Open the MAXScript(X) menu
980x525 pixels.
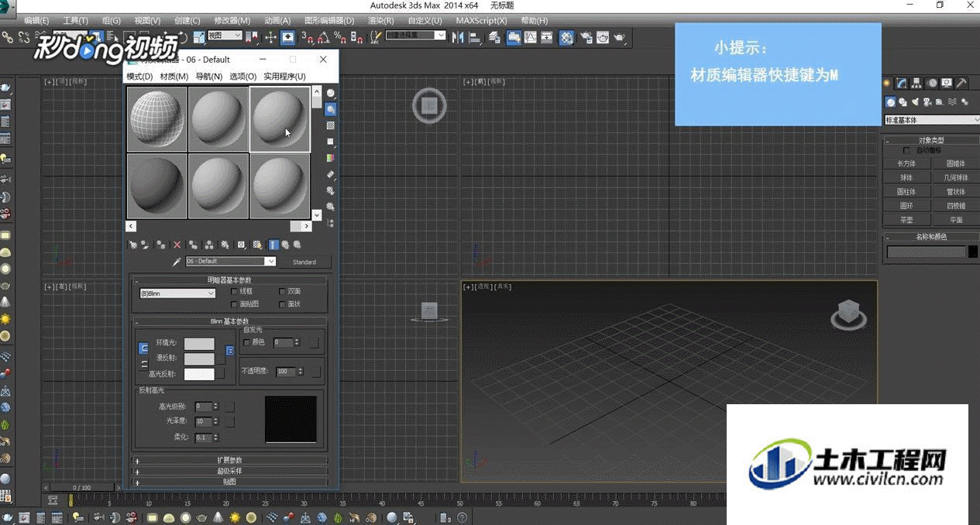tap(481, 21)
